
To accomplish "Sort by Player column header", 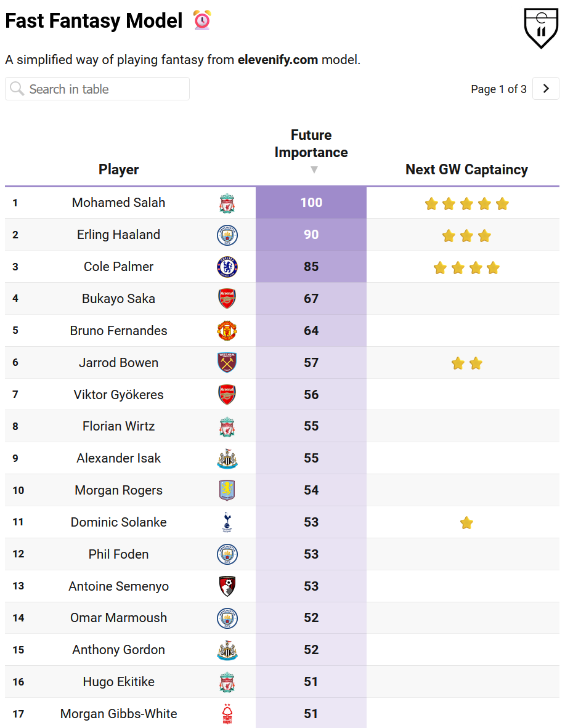I will (119, 169).
